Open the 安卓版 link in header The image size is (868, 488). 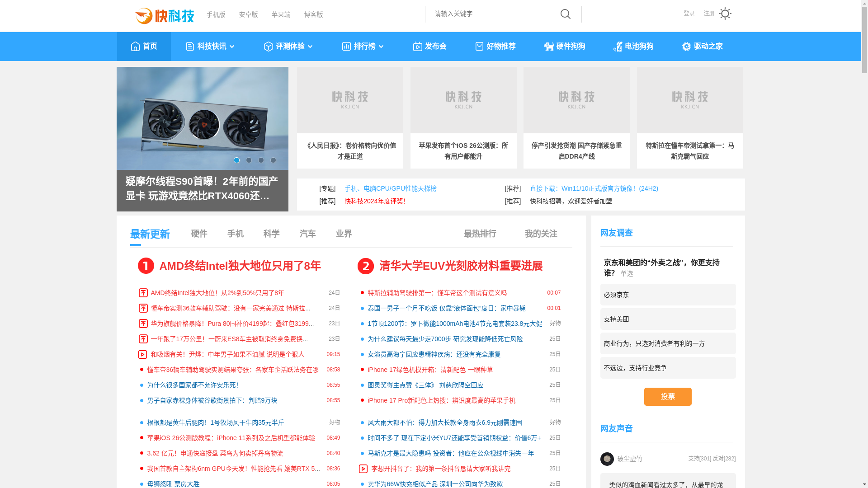tap(249, 15)
